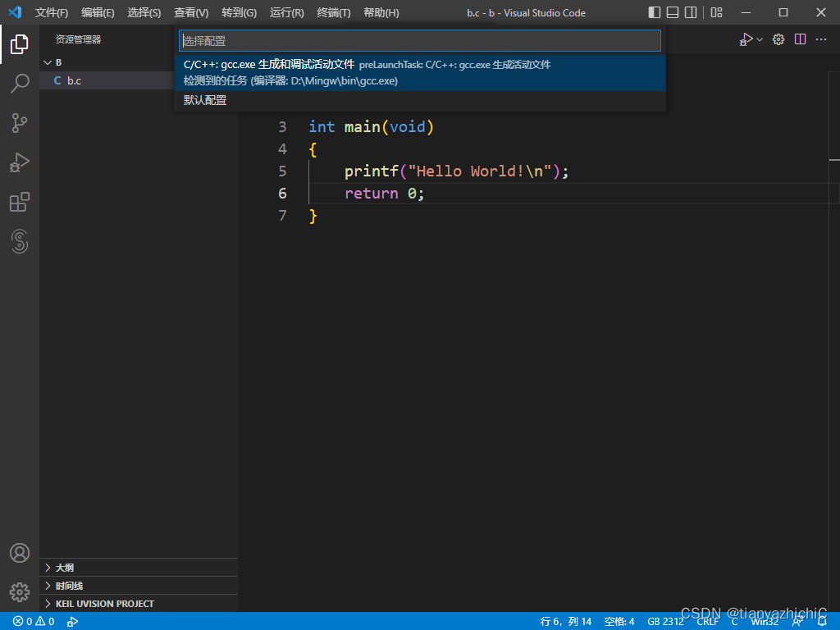Viewport: 840px width, 630px height.
Task: Click the 行 6, 列 14 cursor position
Action: point(566,622)
